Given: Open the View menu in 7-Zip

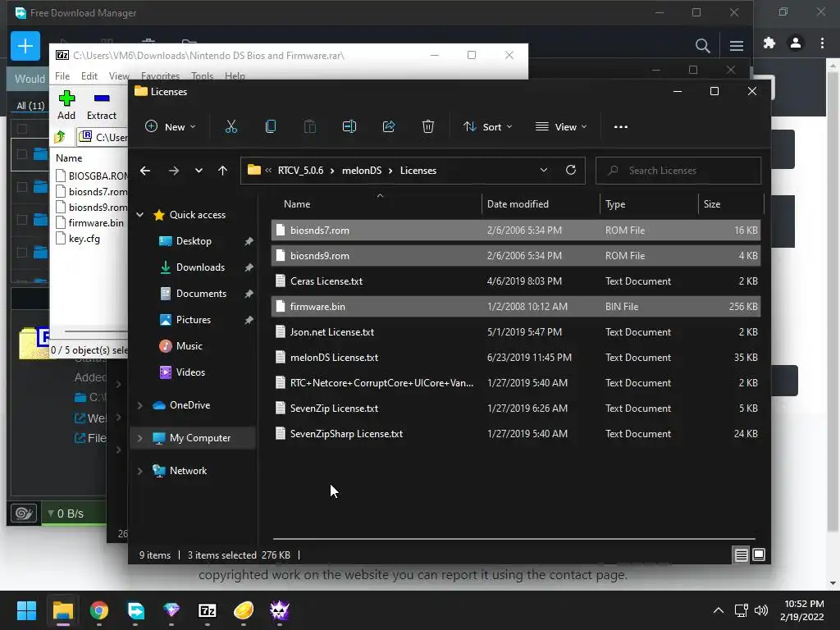Looking at the screenshot, I should pos(119,76).
